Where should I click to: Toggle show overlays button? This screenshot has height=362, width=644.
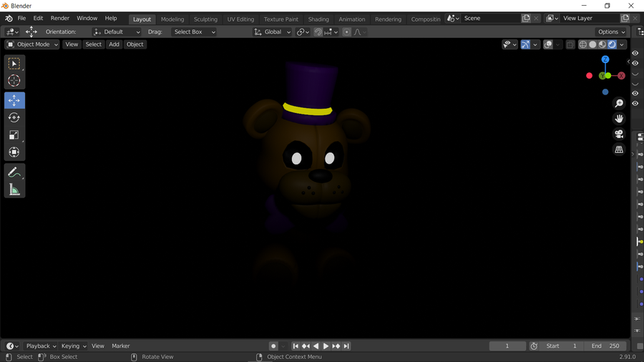(548, 44)
